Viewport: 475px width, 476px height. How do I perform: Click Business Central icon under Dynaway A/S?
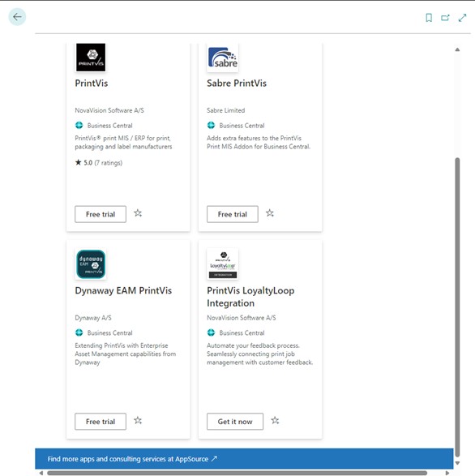(x=79, y=332)
